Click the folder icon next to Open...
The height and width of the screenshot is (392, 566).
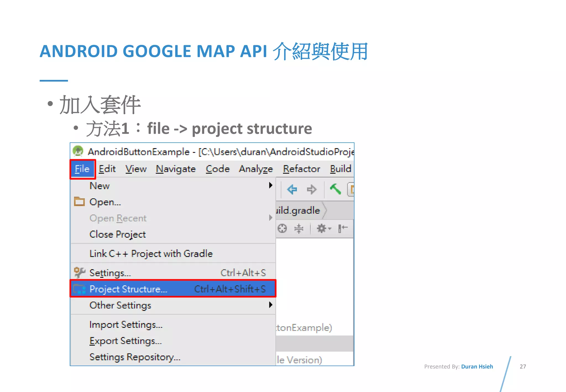pos(79,202)
